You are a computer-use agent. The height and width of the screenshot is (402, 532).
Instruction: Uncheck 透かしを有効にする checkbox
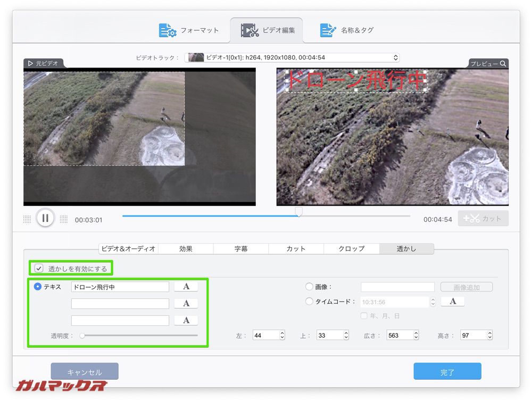38,268
